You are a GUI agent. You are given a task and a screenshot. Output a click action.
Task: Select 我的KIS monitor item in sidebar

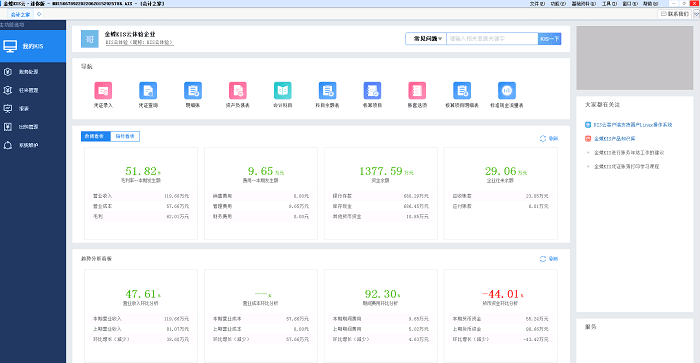pos(33,46)
